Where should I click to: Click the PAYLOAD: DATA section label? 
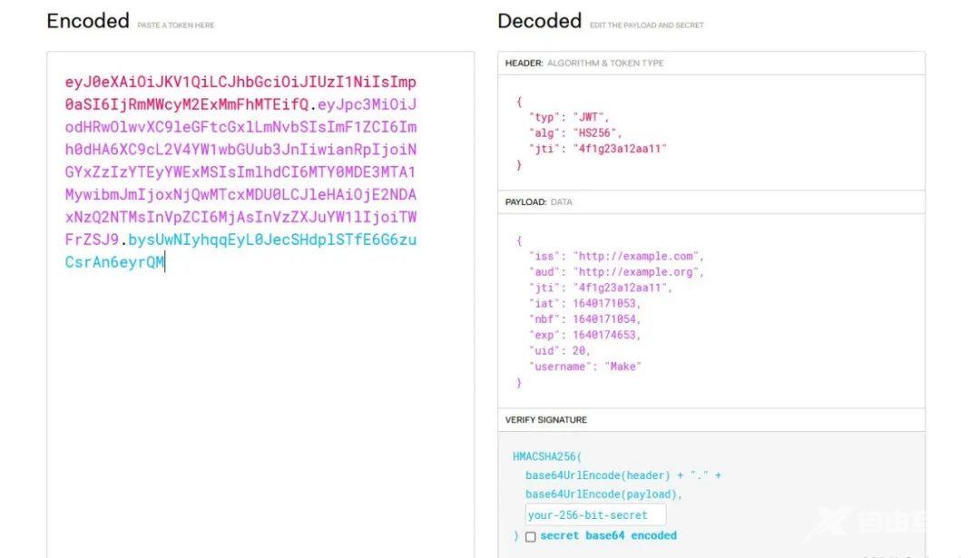539,202
